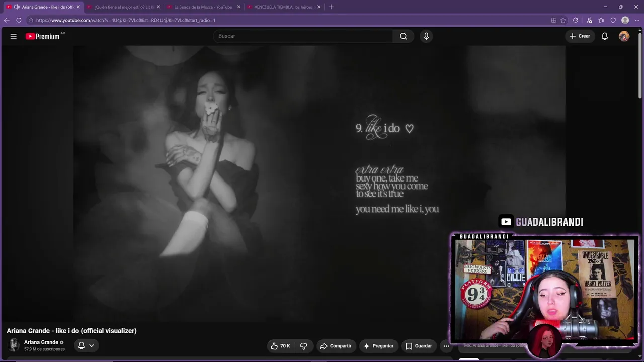644x362 pixels.
Task: Mute the Ariana Grande tab audio
Action: point(17,7)
